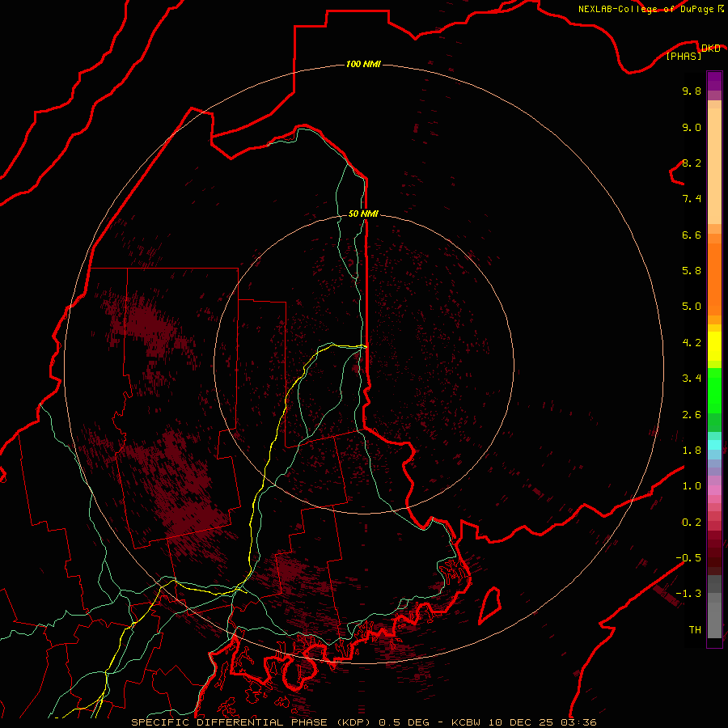Image resolution: width=728 pixels, height=728 pixels.
Task: Click the 3.4 color scale label
Action: coord(692,379)
